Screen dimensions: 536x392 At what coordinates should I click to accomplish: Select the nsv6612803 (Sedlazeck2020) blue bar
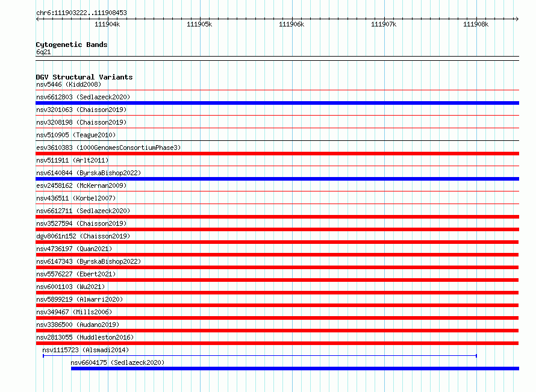point(277,103)
